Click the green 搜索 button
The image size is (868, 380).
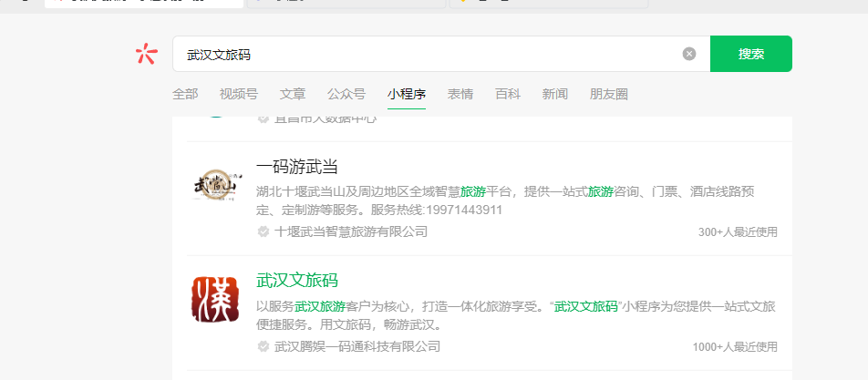click(751, 54)
